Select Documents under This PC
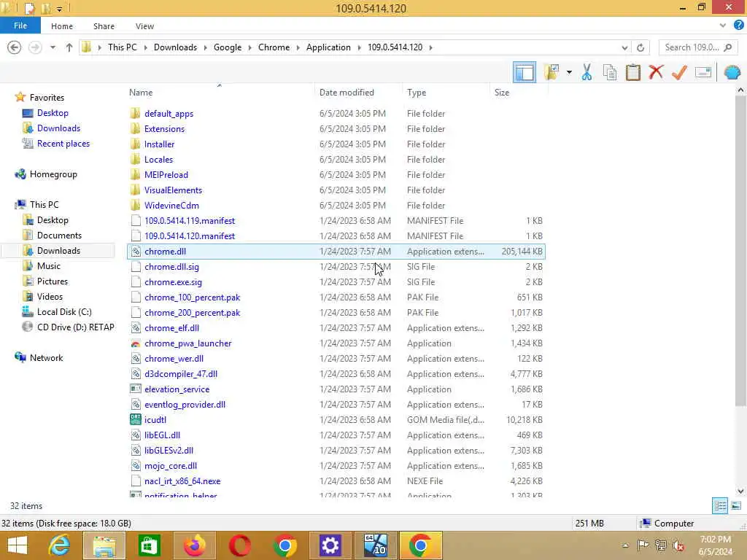This screenshot has width=747, height=560. tap(59, 236)
